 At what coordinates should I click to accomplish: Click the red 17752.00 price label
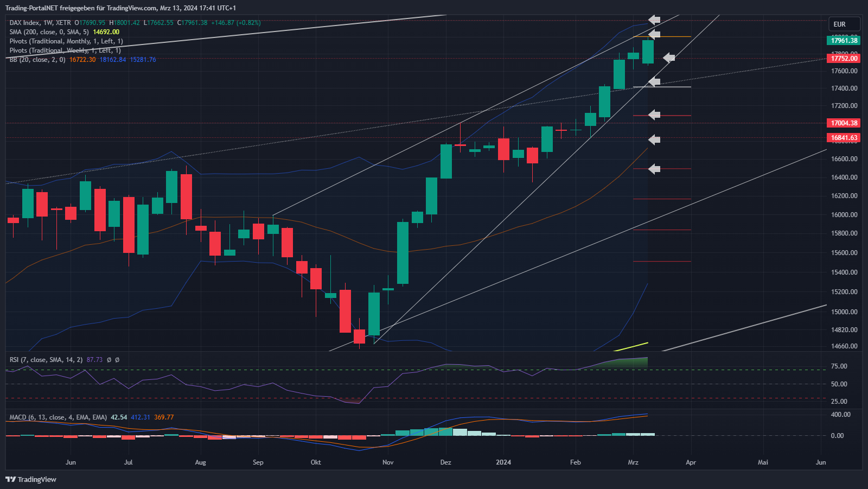click(844, 59)
